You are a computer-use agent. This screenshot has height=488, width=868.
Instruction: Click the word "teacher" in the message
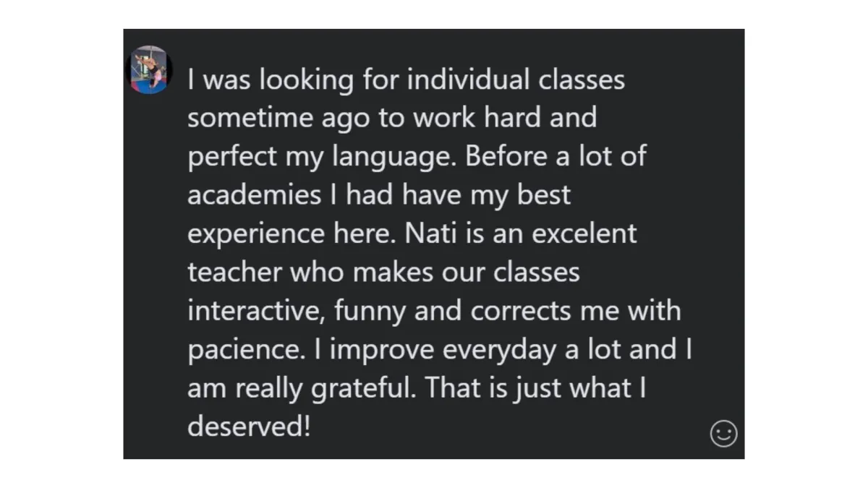click(x=235, y=273)
